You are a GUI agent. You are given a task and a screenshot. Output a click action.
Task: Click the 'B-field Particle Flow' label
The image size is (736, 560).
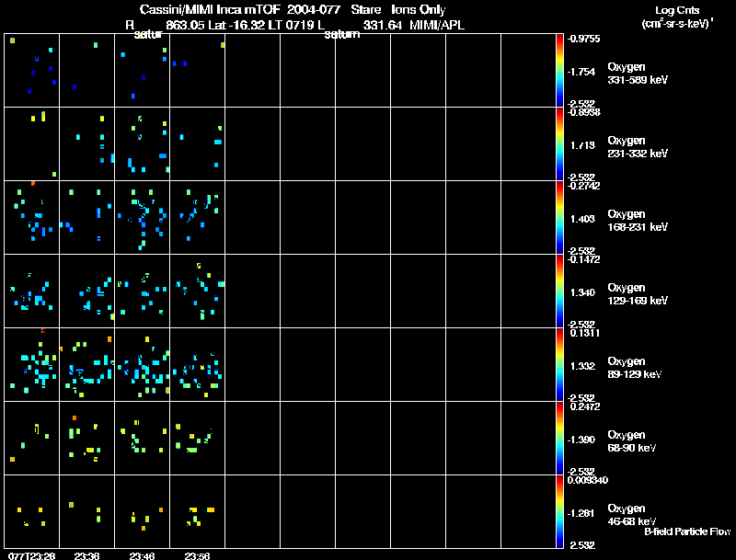click(687, 531)
